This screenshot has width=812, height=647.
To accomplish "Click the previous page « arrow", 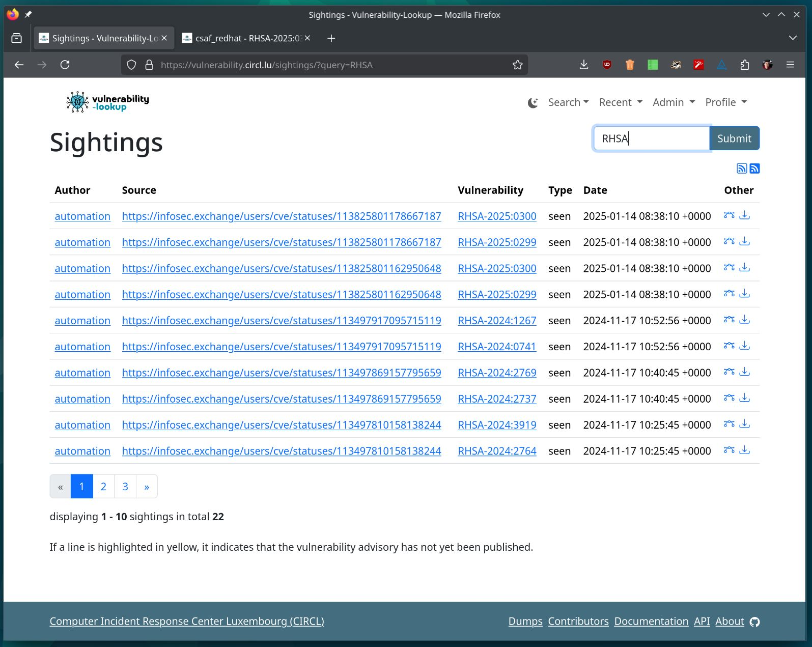I will click(x=60, y=487).
